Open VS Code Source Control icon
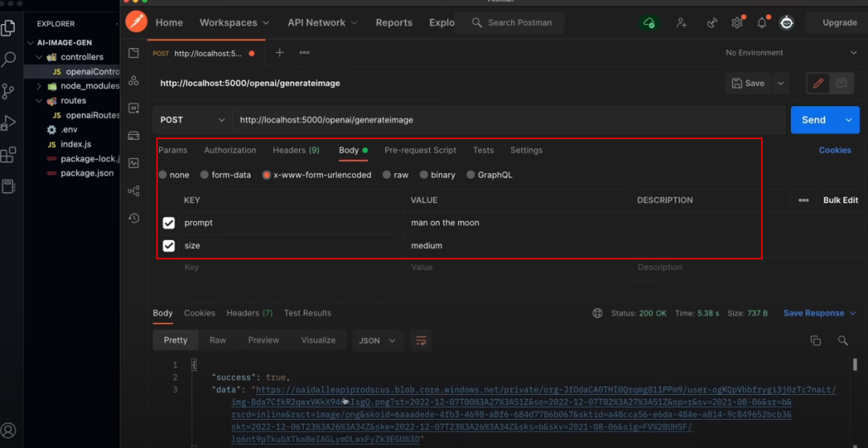This screenshot has width=868, height=448. (8, 92)
